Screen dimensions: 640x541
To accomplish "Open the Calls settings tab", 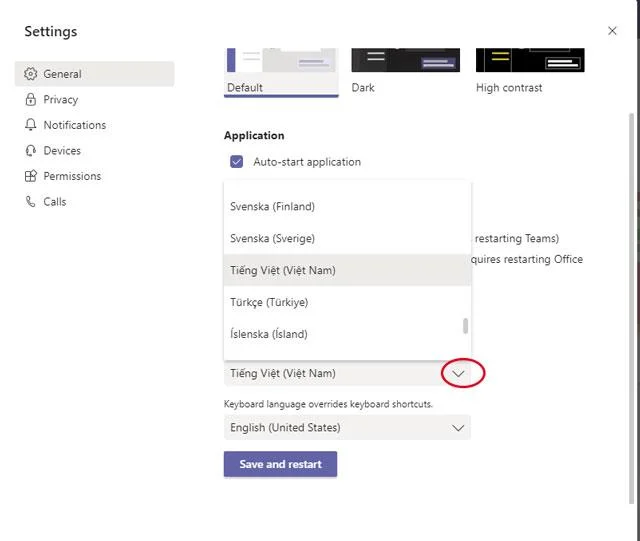I will click(x=94, y=202).
